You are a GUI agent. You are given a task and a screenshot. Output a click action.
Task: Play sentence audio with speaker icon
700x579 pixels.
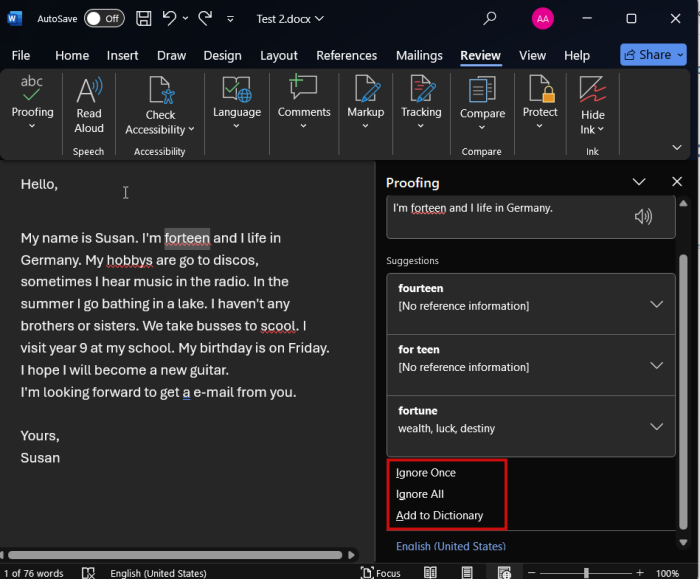point(643,217)
